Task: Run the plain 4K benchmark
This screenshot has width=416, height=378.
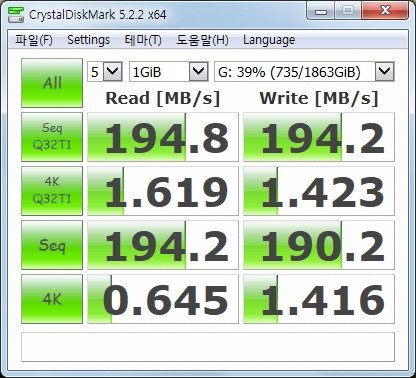Action: (x=52, y=299)
